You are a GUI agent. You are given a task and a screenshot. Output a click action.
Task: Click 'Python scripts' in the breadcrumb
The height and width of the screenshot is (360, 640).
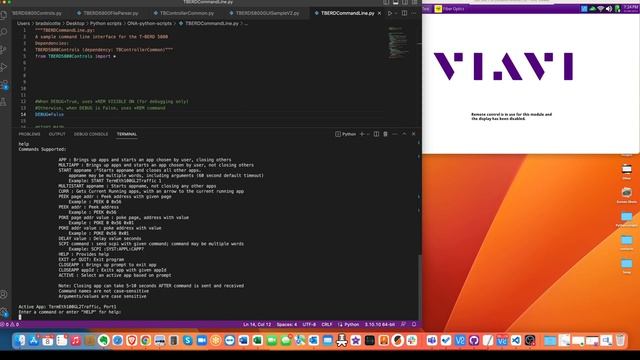(106, 24)
